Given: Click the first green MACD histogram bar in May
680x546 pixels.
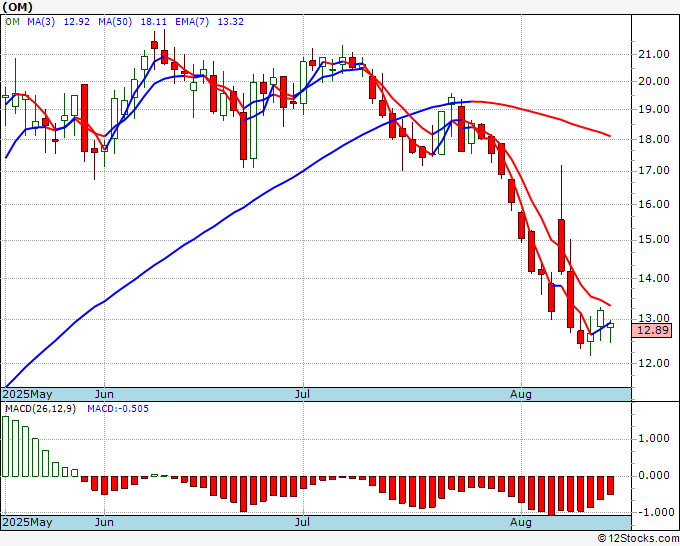Looking at the screenshot, I should tap(6, 446).
